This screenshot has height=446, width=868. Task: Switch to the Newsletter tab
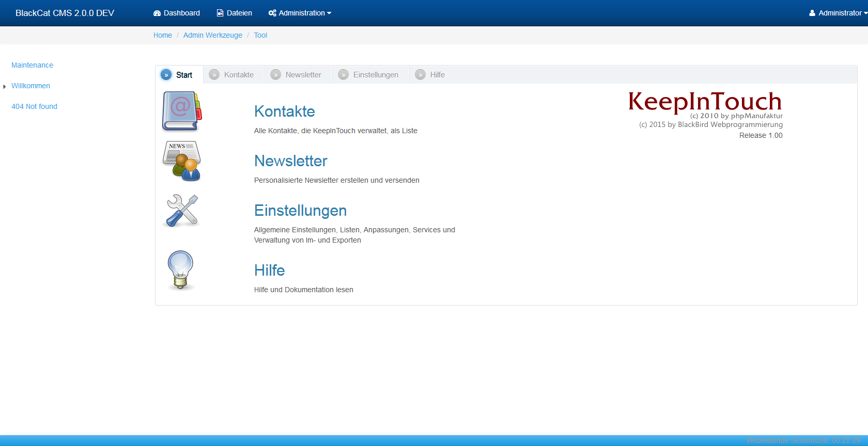(x=298, y=75)
